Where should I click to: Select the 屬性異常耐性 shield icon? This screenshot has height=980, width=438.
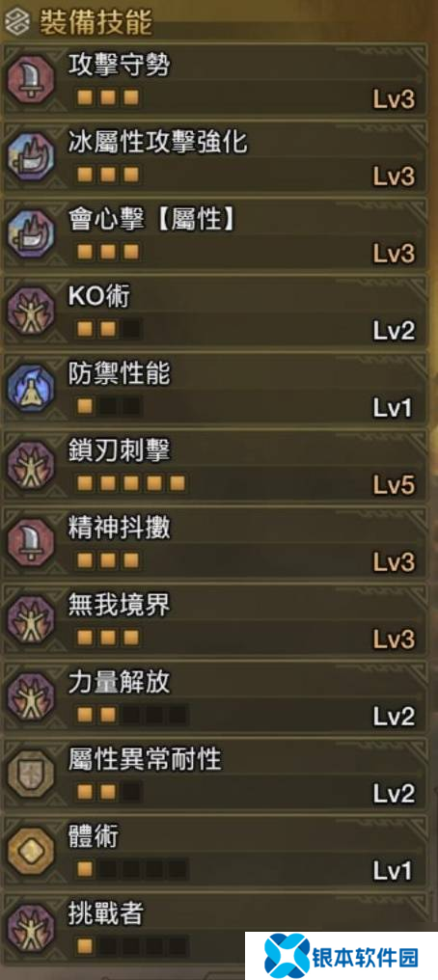(x=31, y=775)
